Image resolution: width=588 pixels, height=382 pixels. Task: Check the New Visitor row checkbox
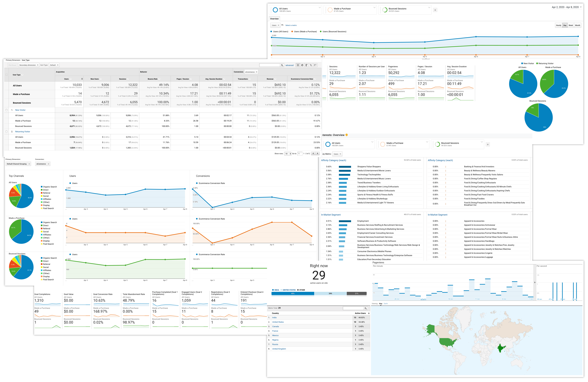(x=7, y=110)
